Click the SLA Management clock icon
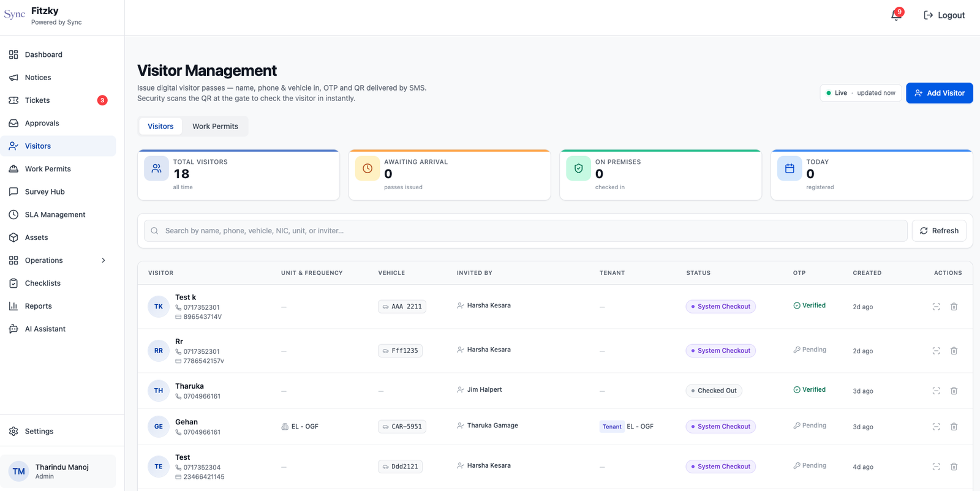The image size is (980, 491). pos(13,215)
